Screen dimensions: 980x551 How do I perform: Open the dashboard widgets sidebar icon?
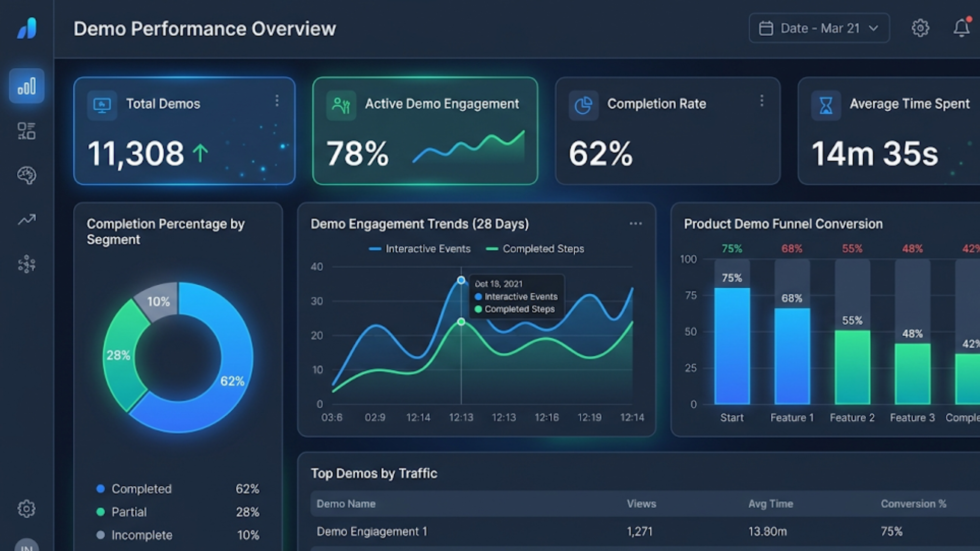point(27,131)
